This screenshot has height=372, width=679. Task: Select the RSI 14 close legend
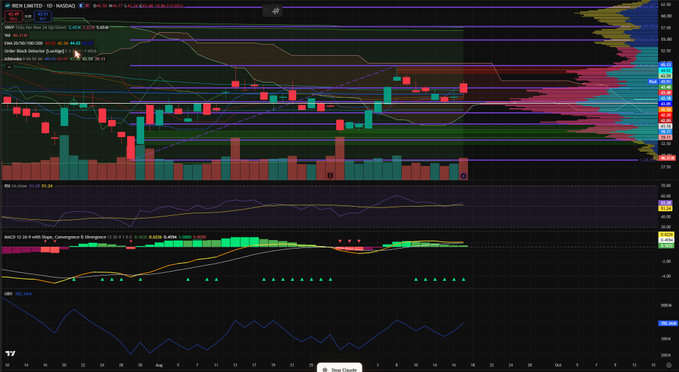point(29,186)
